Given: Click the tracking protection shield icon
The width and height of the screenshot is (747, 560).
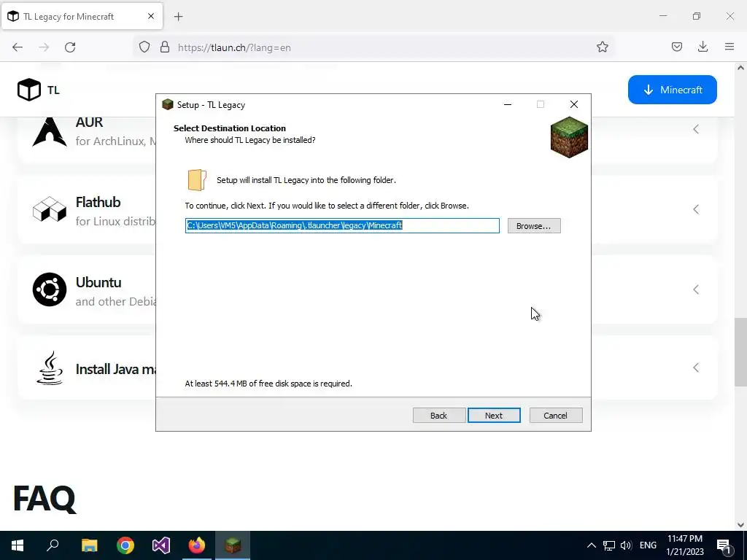Looking at the screenshot, I should (144, 47).
